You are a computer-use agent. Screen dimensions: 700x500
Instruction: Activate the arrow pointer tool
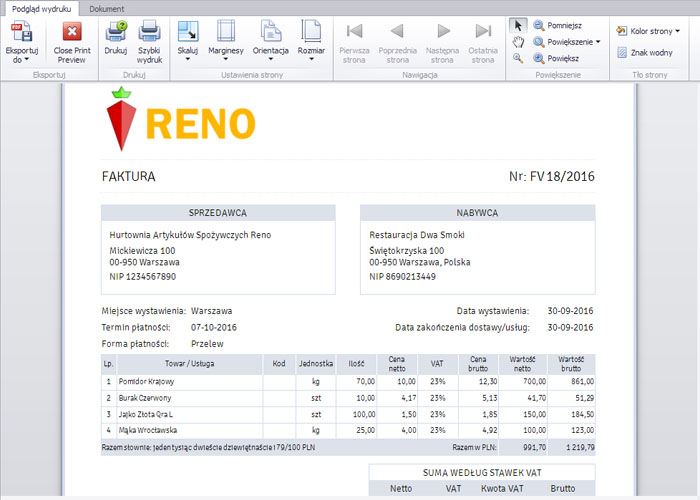tap(517, 25)
